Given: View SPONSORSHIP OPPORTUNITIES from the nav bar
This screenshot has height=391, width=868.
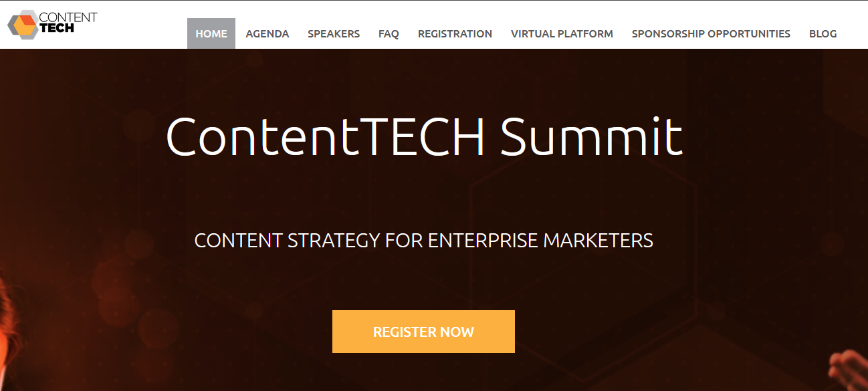Looking at the screenshot, I should point(711,33).
